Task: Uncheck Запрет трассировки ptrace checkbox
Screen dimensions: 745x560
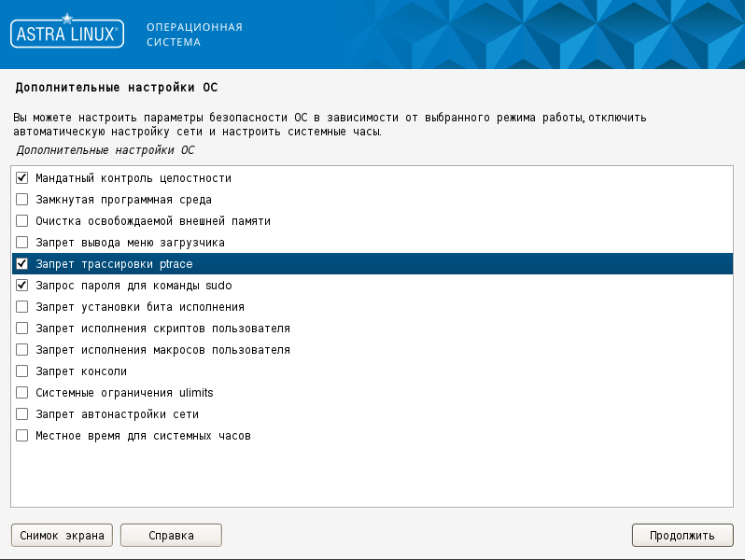Action: coord(21,263)
